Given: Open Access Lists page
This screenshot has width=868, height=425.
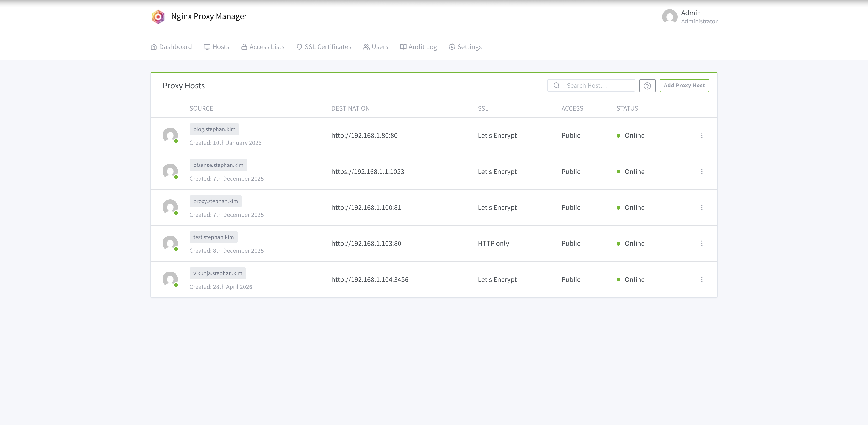Looking at the screenshot, I should [263, 47].
